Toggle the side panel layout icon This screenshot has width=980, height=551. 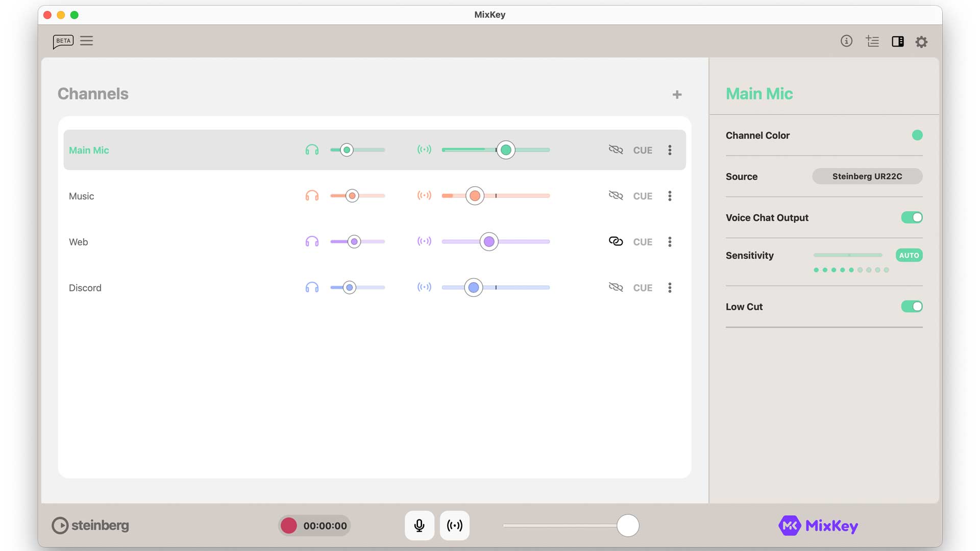click(x=898, y=42)
